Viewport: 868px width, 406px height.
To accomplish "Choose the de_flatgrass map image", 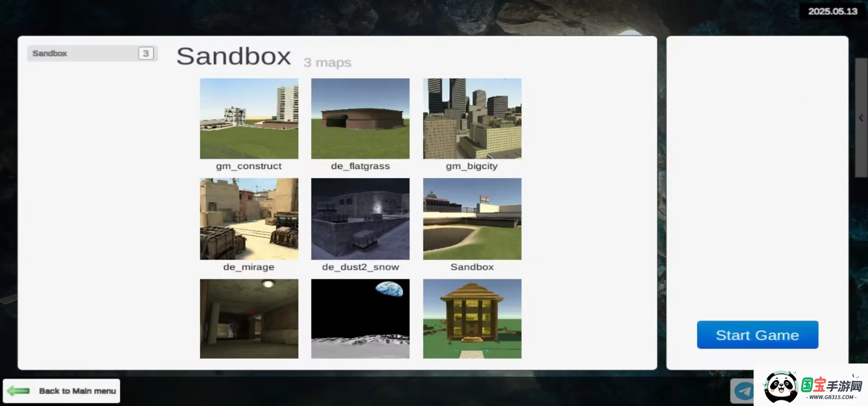I will (360, 118).
